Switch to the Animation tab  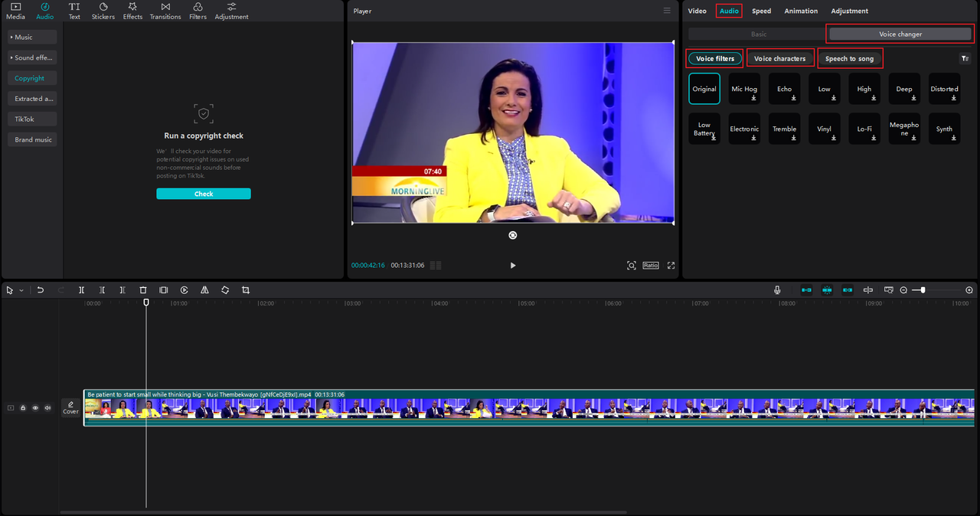[801, 11]
